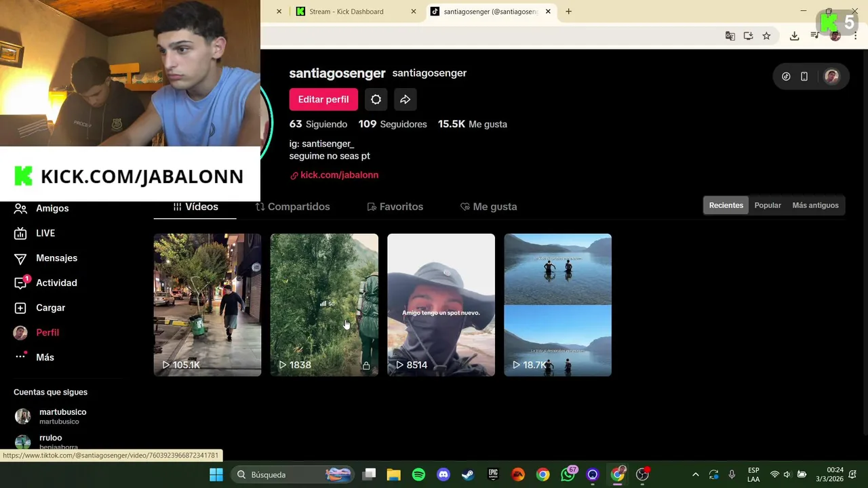
Task: Switch to the Favoritos tab
Action: (x=395, y=207)
